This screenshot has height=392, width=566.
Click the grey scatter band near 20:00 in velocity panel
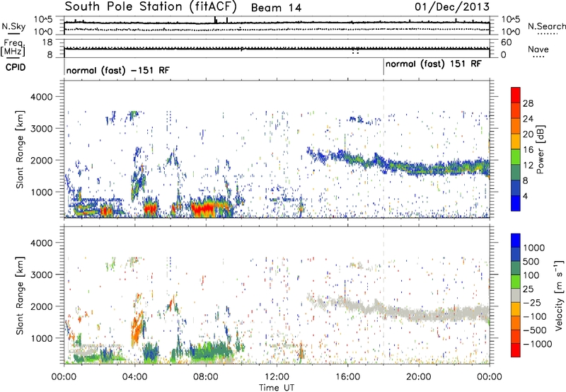418,314
